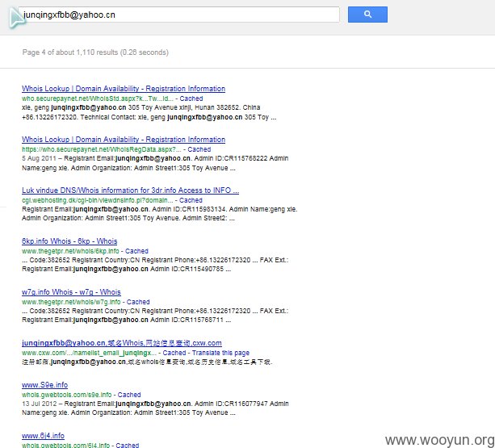Open Cached link for cxw.com result
Screen dimensions: 495x448
coord(174,353)
